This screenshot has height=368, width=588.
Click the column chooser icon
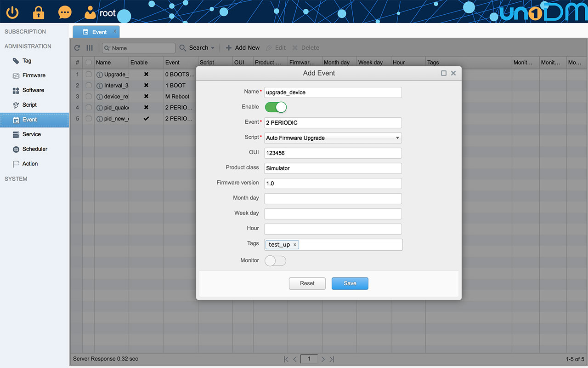click(90, 48)
